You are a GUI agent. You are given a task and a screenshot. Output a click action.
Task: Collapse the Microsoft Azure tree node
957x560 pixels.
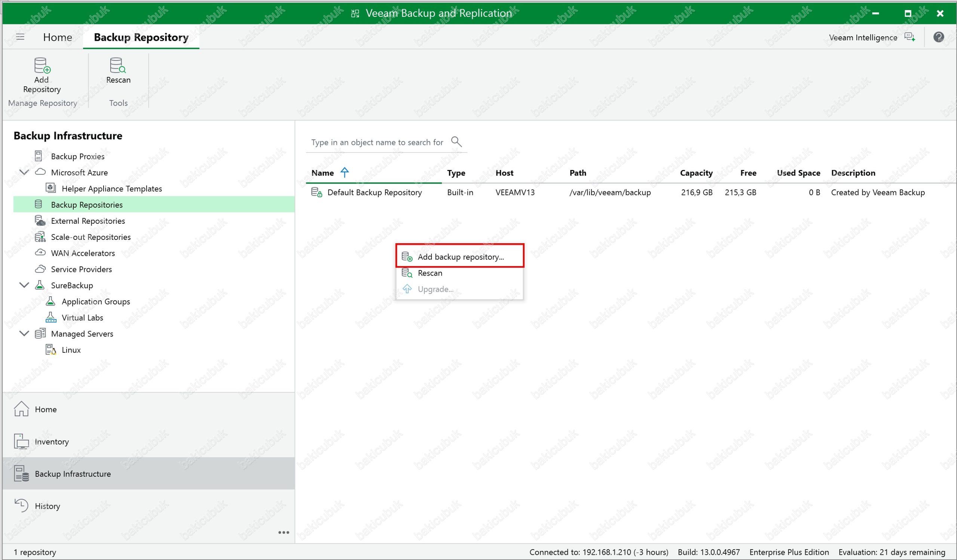[x=24, y=172]
